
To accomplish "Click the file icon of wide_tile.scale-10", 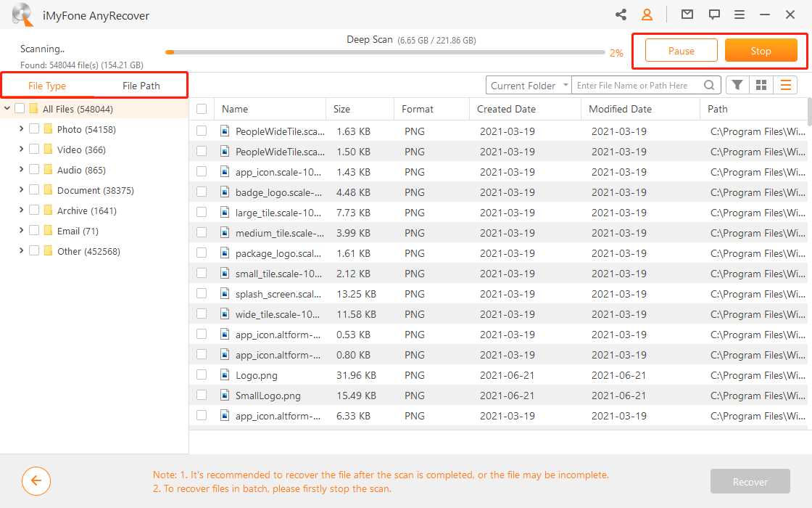I will pos(225,314).
